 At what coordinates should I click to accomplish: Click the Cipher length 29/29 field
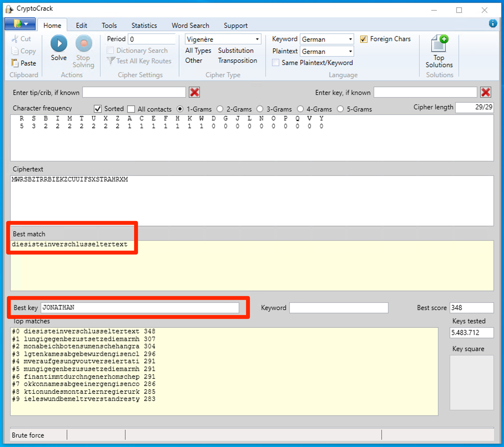[x=475, y=107]
